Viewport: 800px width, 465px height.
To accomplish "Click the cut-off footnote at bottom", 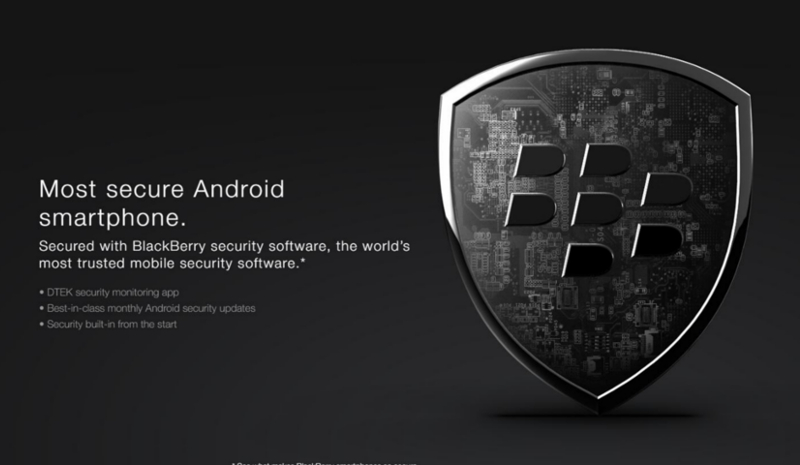I will tap(324, 463).
